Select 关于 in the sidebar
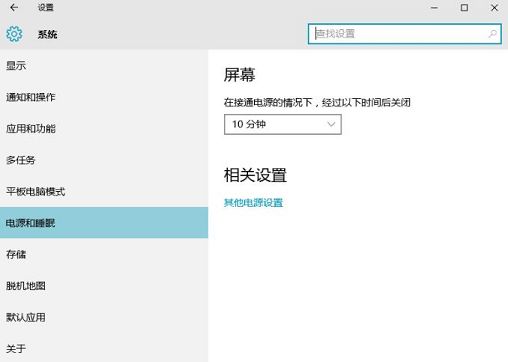Image resolution: width=508 pixels, height=362 pixels. pyautogui.click(x=104, y=348)
